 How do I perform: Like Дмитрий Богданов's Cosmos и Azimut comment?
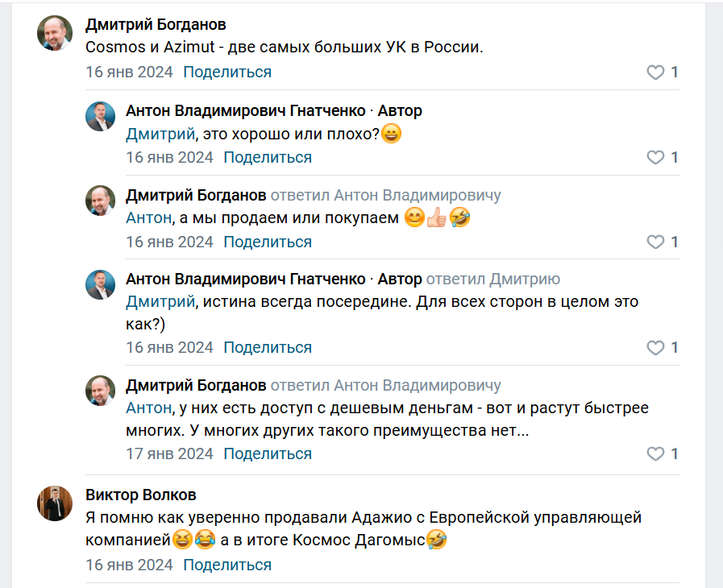655,72
